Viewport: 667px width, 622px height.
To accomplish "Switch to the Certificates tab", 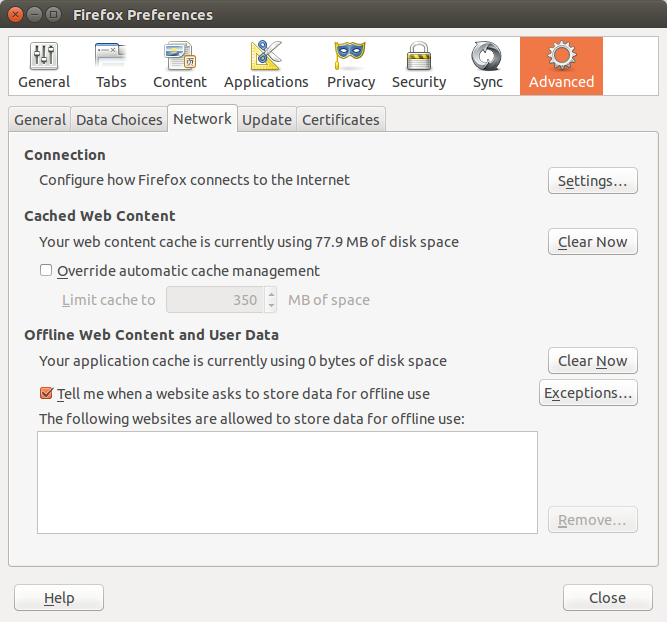I will coord(341,120).
